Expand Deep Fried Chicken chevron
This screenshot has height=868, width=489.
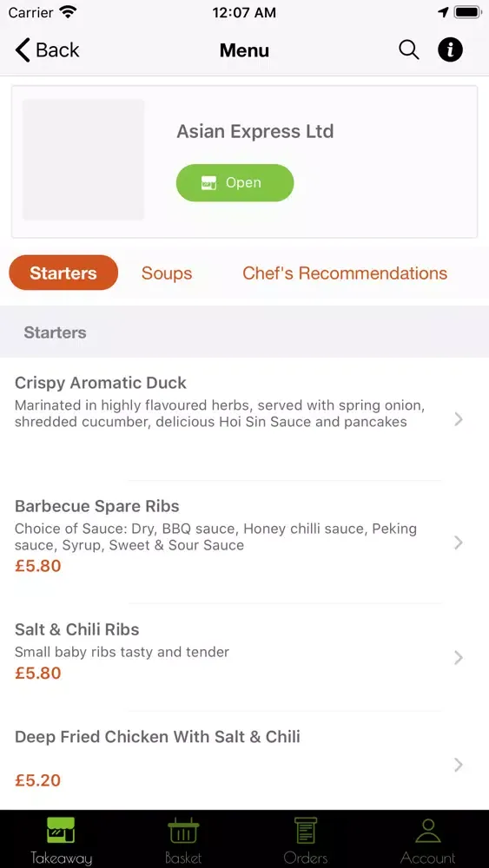pyautogui.click(x=458, y=765)
